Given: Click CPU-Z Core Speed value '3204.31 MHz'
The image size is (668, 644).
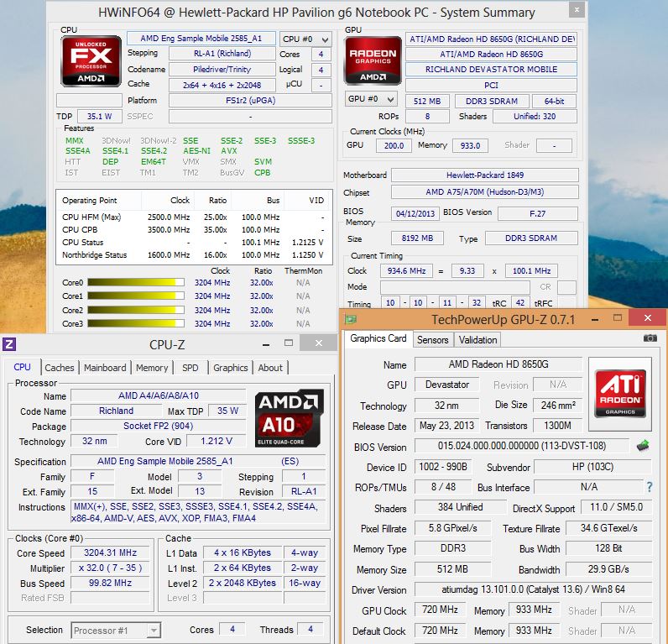Looking at the screenshot, I should [x=110, y=552].
